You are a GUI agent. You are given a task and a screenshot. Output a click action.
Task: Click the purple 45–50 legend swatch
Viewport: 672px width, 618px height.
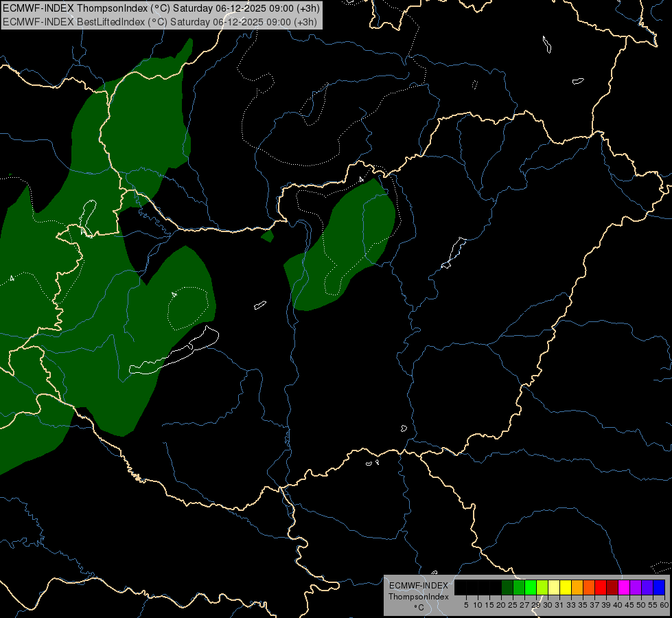(x=636, y=588)
